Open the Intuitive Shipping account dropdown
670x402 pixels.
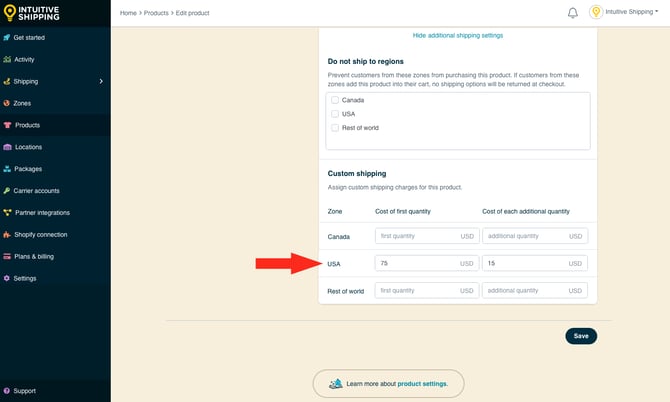[x=625, y=13]
